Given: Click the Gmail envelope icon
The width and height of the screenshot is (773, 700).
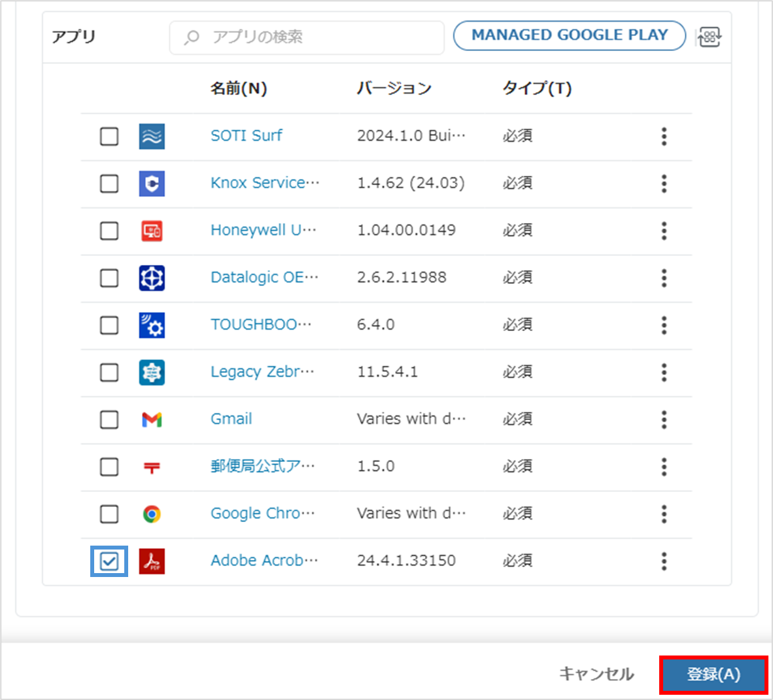Looking at the screenshot, I should 152,420.
